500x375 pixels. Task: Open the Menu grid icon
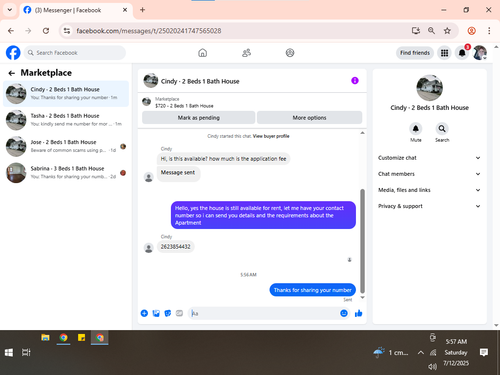click(444, 53)
